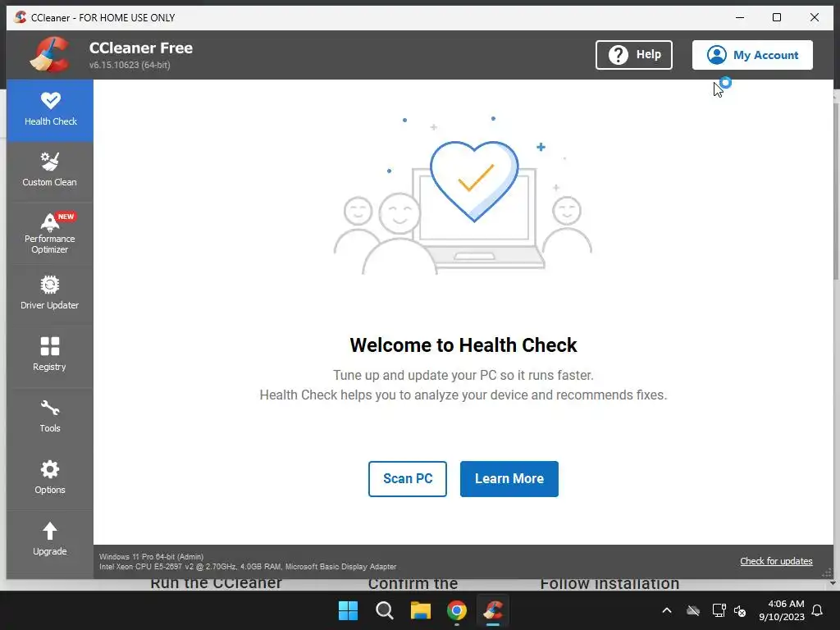Go to the Registry cleaner
Screen dimensions: 840x630
(x=50, y=356)
